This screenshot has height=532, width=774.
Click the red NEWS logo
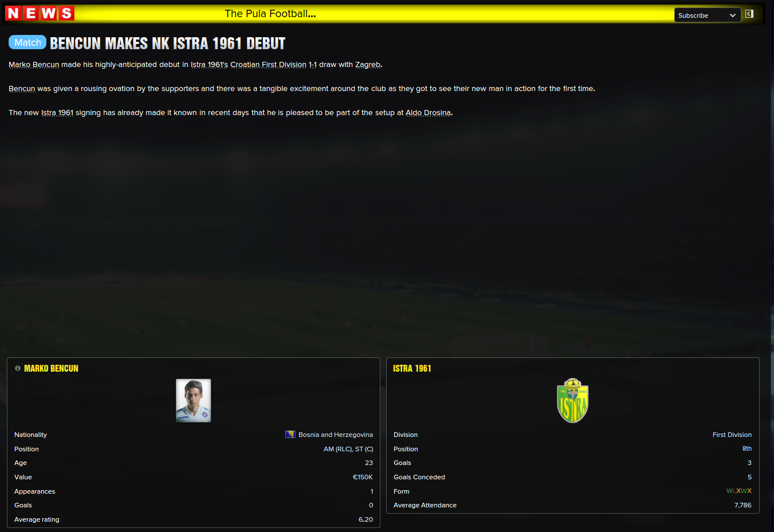point(40,13)
